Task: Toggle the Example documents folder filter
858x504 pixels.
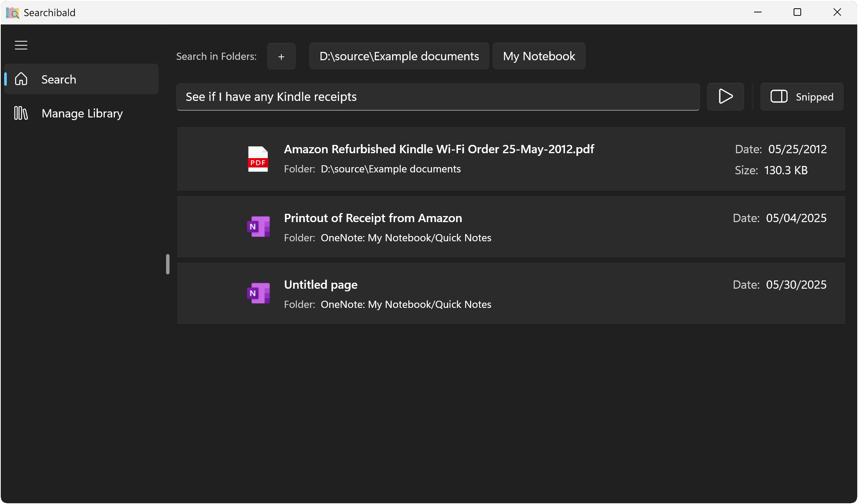Action: (x=399, y=56)
